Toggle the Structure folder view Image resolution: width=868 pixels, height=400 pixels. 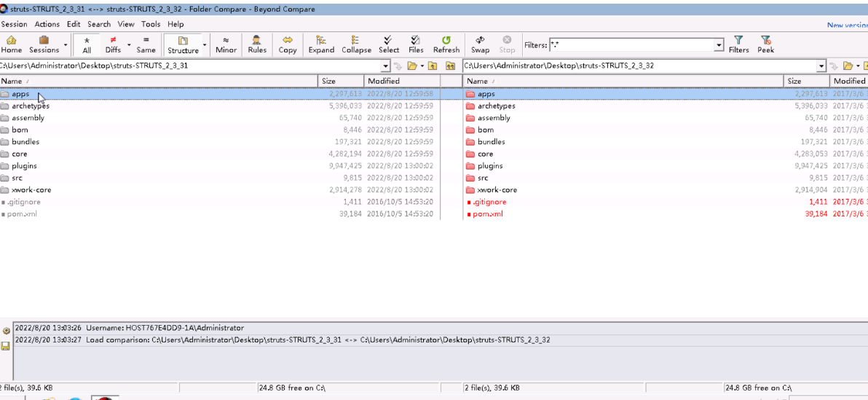click(x=183, y=44)
